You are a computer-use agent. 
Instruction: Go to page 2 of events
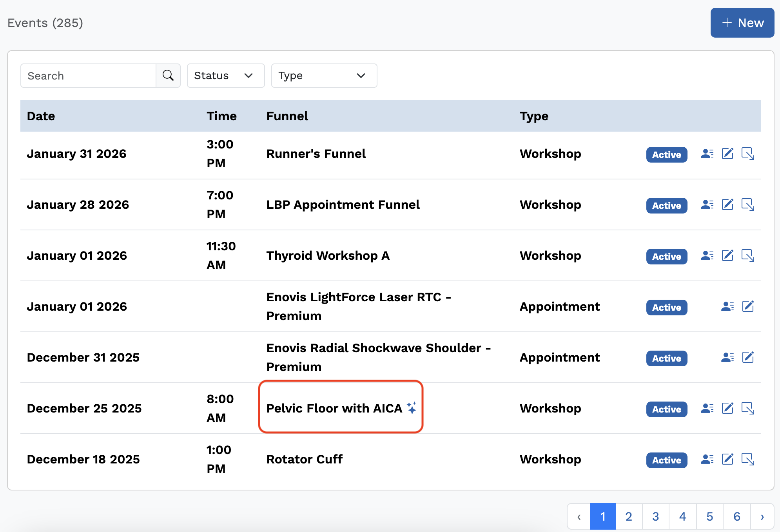(x=629, y=517)
